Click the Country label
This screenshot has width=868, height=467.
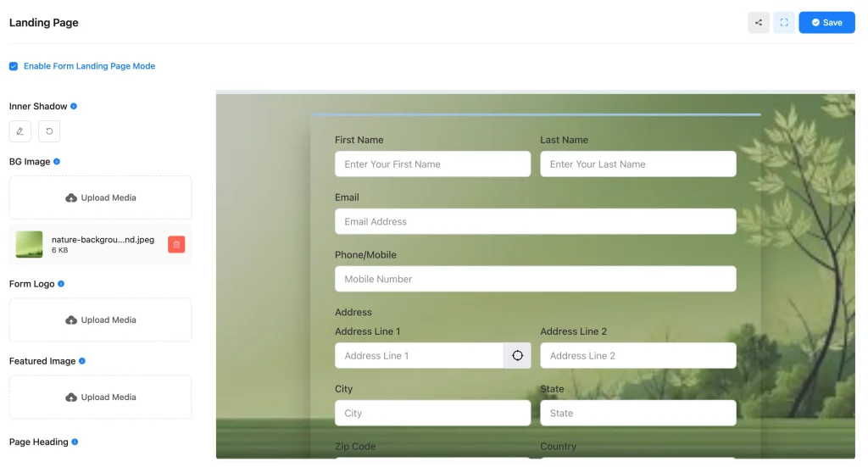point(558,447)
